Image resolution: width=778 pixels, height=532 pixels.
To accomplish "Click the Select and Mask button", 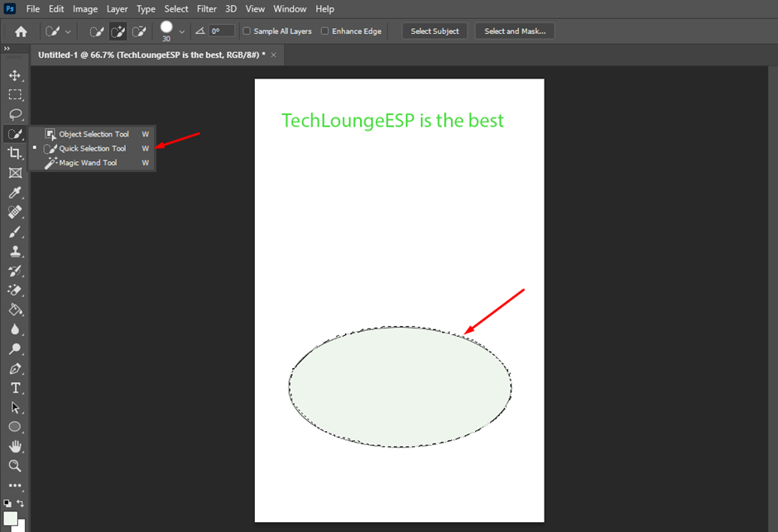I will point(515,31).
